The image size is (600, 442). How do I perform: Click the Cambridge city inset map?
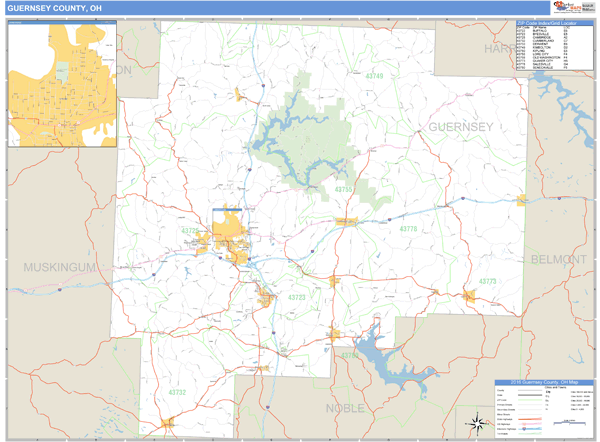tap(60, 84)
